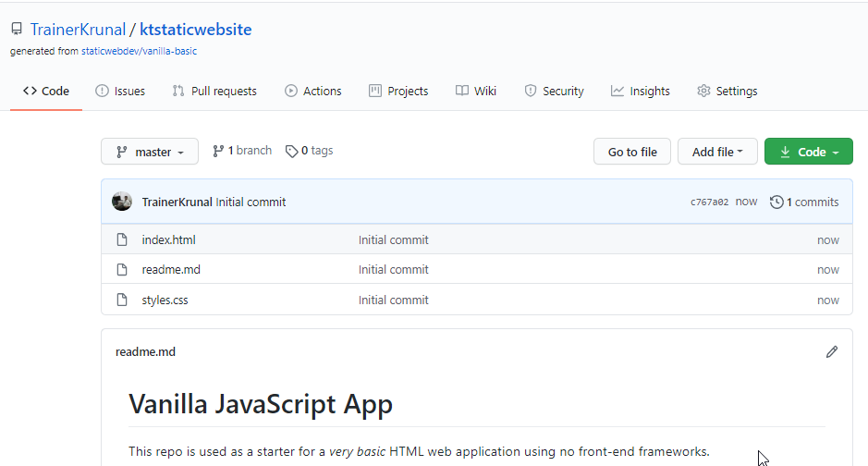868x466 pixels.
Task: Open the green Code download dropdown
Action: (809, 152)
